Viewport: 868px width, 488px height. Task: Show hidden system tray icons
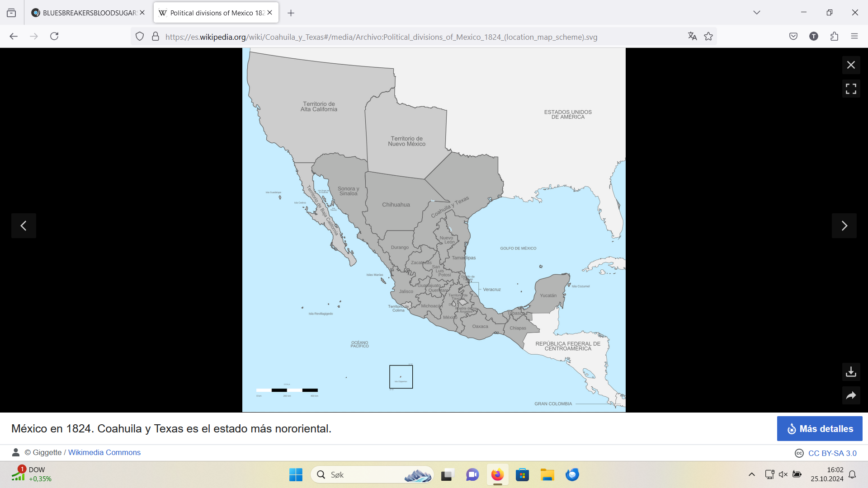pyautogui.click(x=751, y=474)
